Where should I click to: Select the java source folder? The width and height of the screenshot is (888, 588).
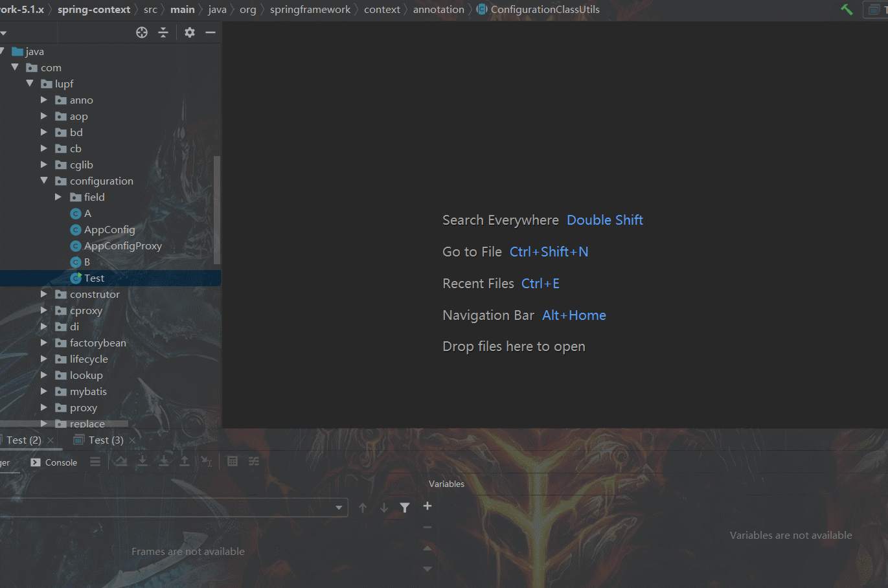(34, 52)
